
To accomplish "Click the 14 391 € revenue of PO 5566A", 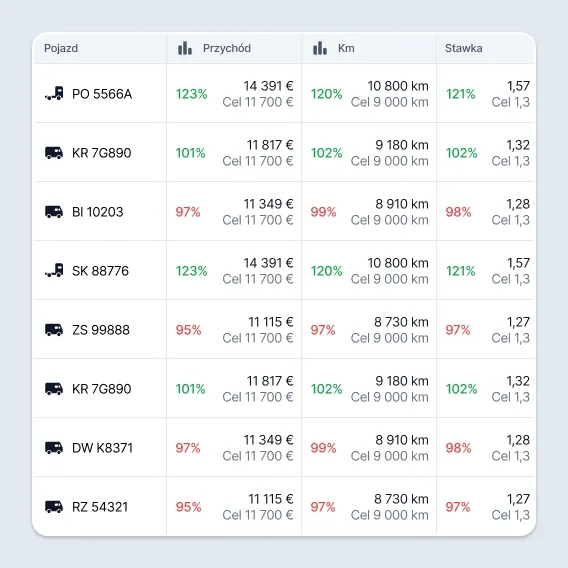I will click(x=268, y=86).
